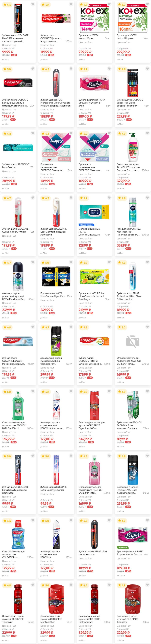Favorite ALWAYS Ultra Secure Night Plus pads

pyautogui.click(x=71, y=262)
